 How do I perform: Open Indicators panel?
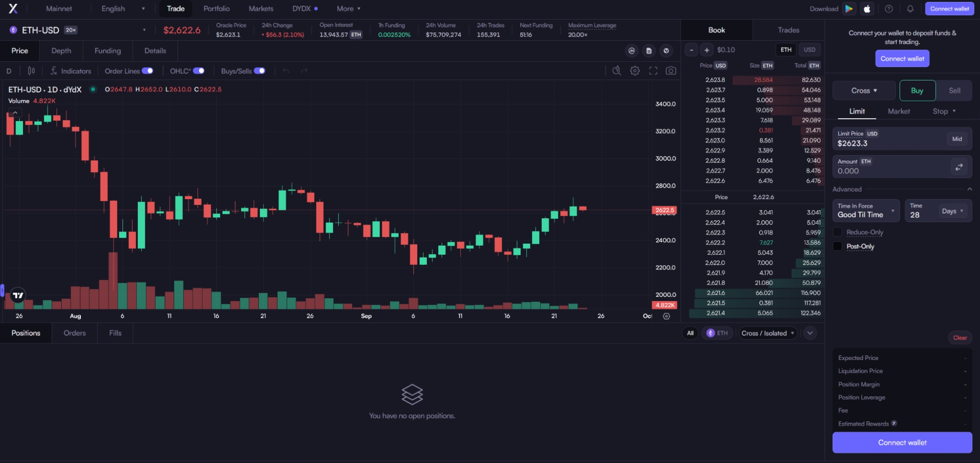pyautogui.click(x=71, y=71)
